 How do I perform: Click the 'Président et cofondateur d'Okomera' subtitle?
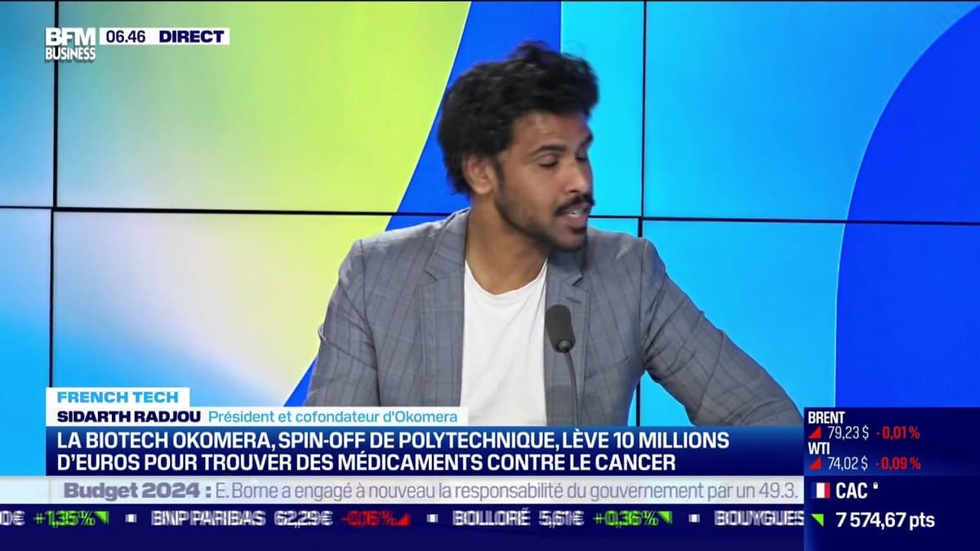(x=331, y=415)
